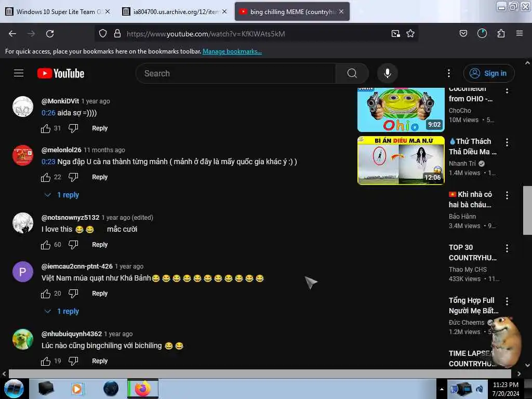Open the Windows Start button
The width and height of the screenshot is (532, 399).
tap(14, 389)
